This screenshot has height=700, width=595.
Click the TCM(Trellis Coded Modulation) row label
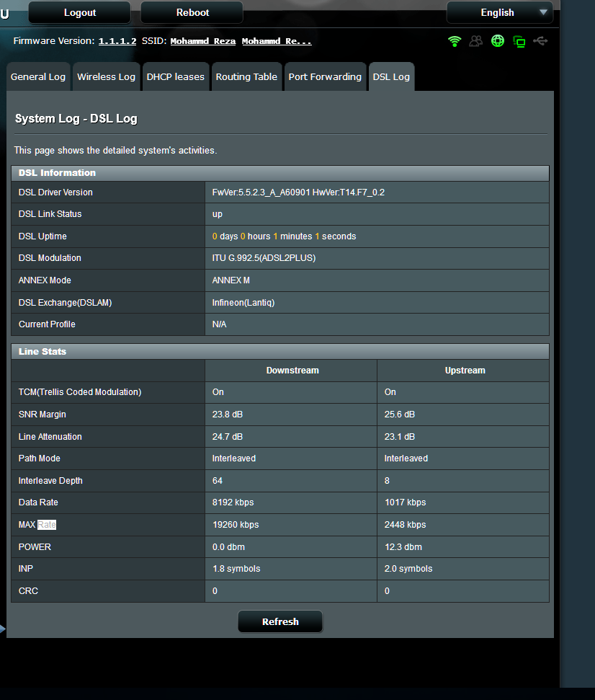coord(80,392)
